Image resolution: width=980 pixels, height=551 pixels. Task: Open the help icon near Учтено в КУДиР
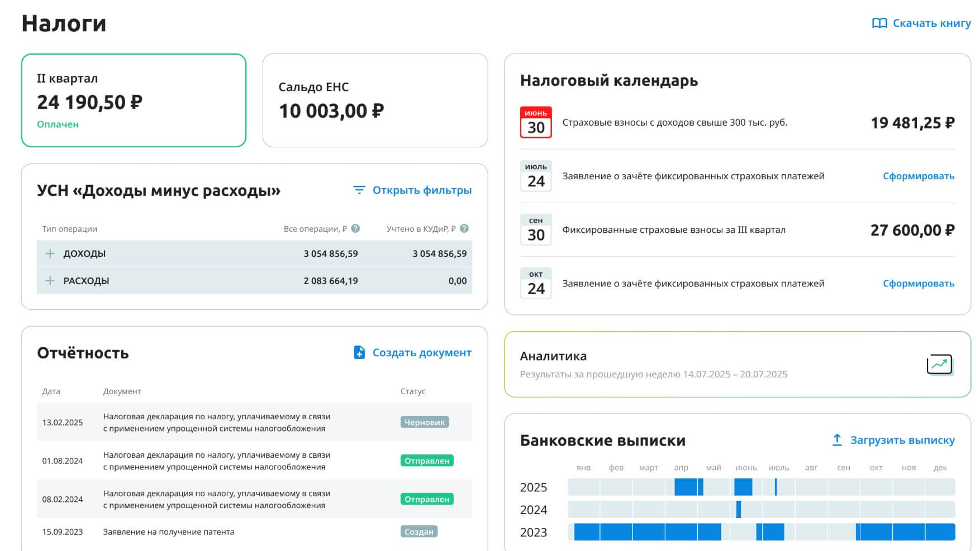(x=464, y=228)
